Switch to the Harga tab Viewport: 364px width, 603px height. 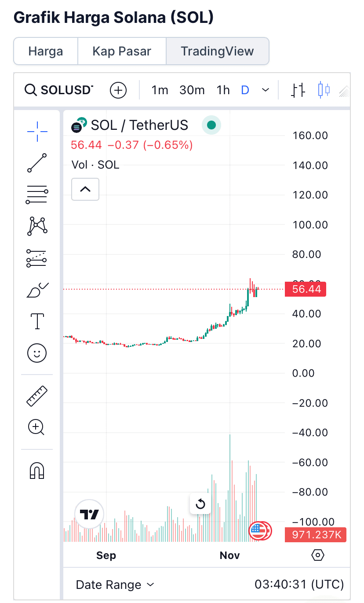tap(46, 51)
